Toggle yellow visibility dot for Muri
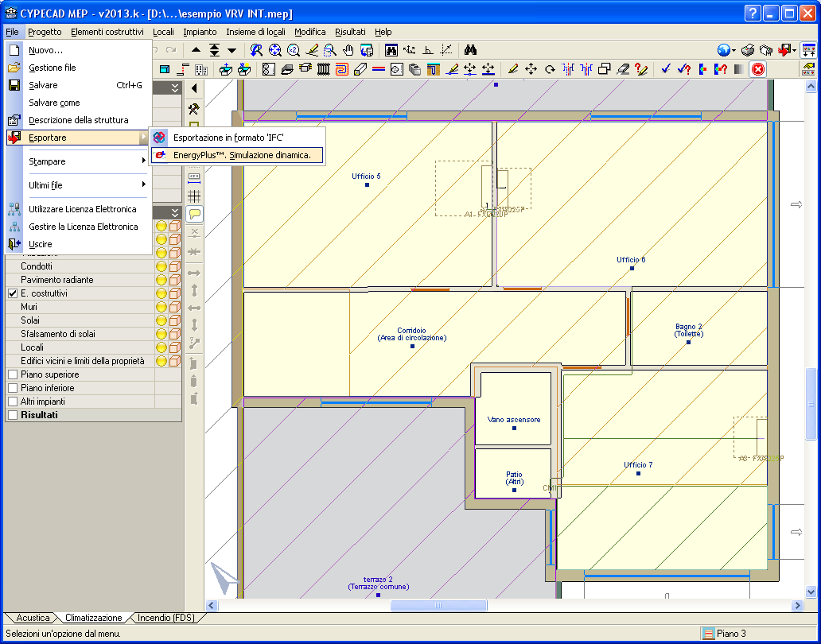The image size is (821, 644). [x=161, y=307]
